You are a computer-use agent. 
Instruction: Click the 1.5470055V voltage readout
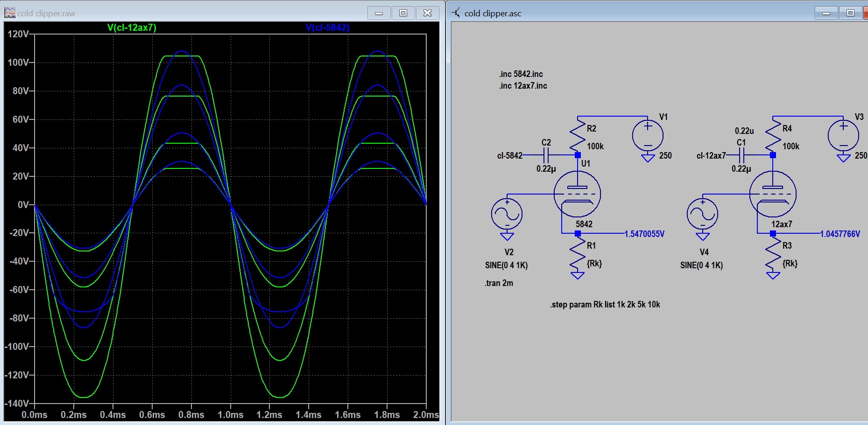[x=644, y=234]
